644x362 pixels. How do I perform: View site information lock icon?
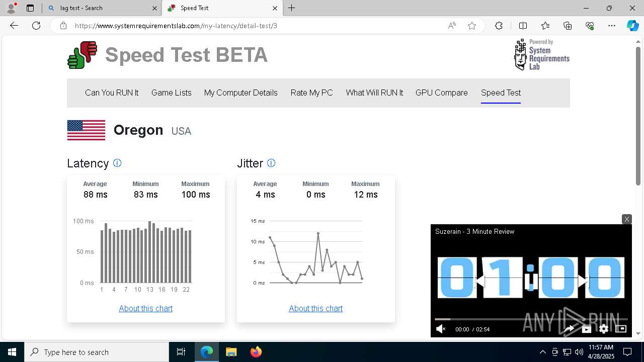coord(63,26)
